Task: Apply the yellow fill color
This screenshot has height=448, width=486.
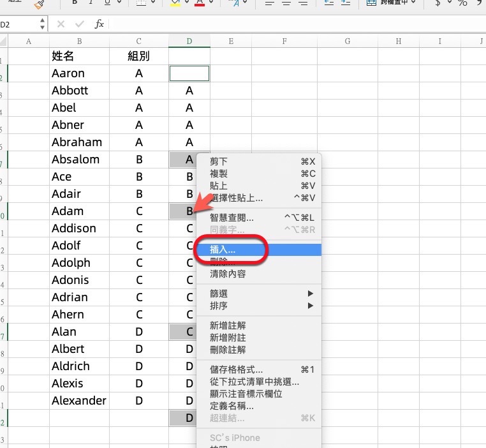Action: click(x=175, y=3)
